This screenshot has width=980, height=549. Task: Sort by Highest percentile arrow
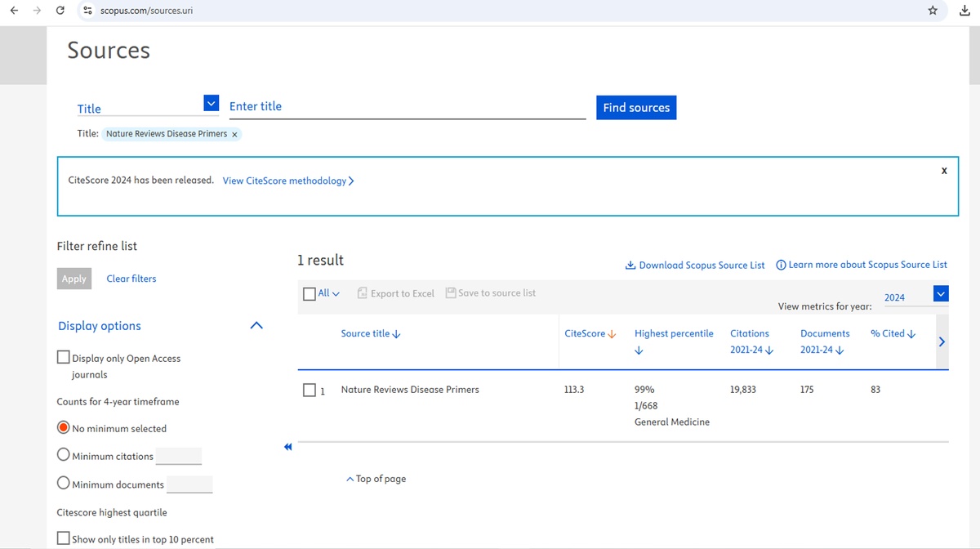click(639, 350)
